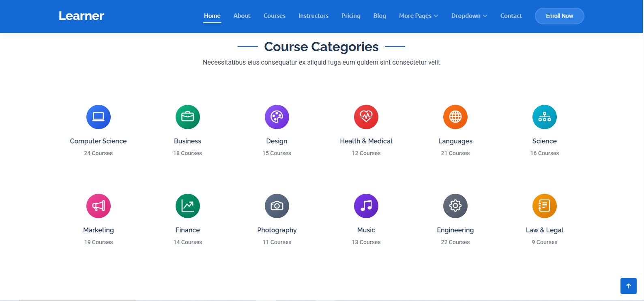Open the Science diagram icon
644x301 pixels.
(x=544, y=117)
